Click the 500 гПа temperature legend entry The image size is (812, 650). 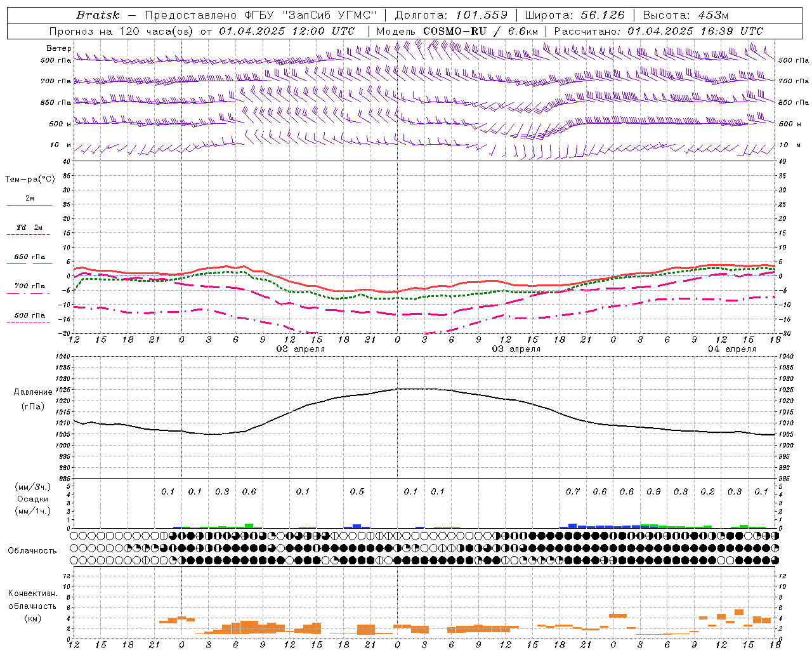(x=29, y=315)
